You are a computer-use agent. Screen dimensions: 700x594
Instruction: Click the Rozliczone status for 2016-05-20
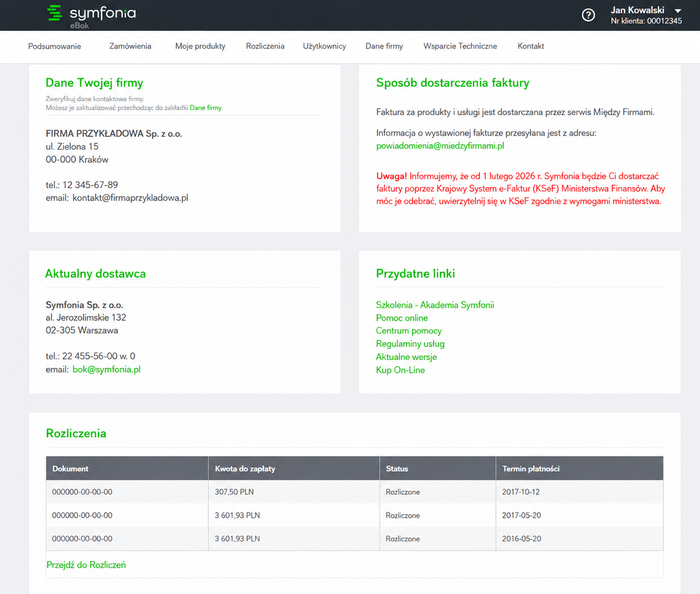pos(402,539)
